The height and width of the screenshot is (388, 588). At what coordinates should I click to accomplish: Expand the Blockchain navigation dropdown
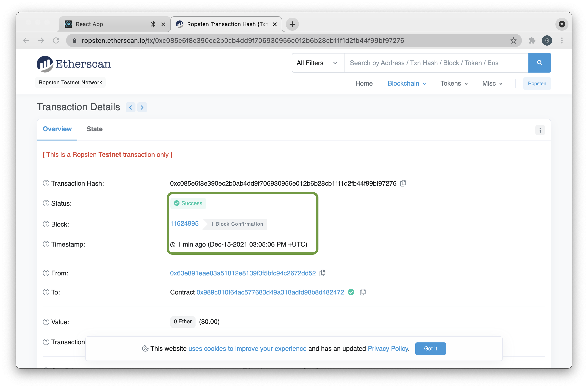click(406, 83)
